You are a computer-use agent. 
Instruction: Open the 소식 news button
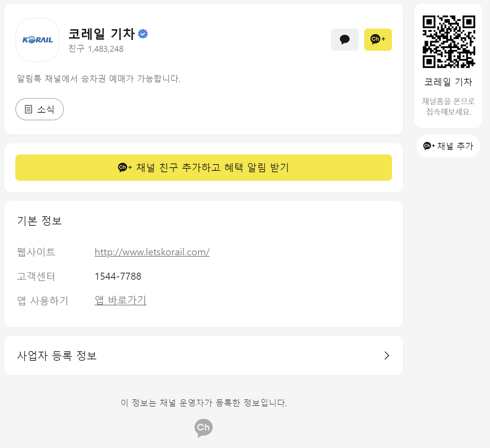(40, 109)
